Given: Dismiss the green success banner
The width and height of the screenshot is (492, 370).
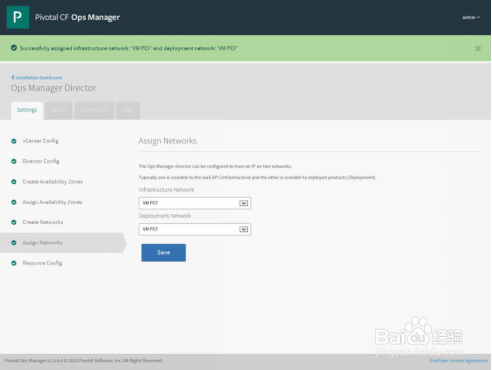Looking at the screenshot, I should 478,49.
